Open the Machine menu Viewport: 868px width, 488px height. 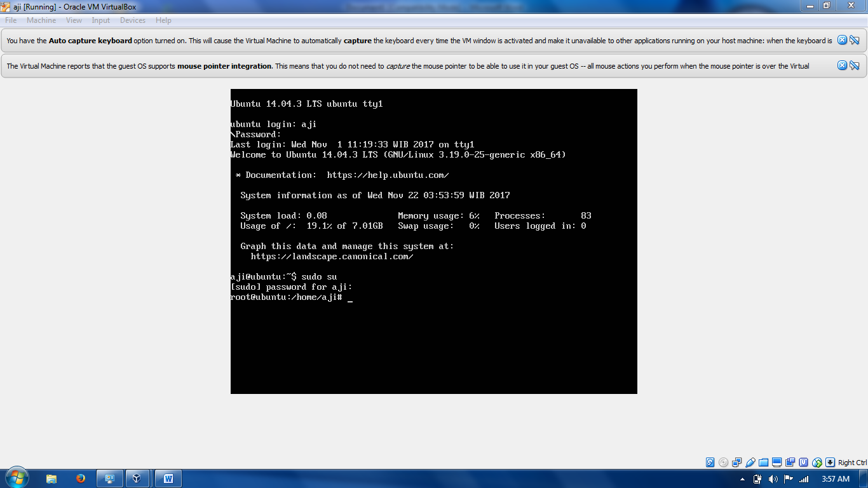(41, 20)
